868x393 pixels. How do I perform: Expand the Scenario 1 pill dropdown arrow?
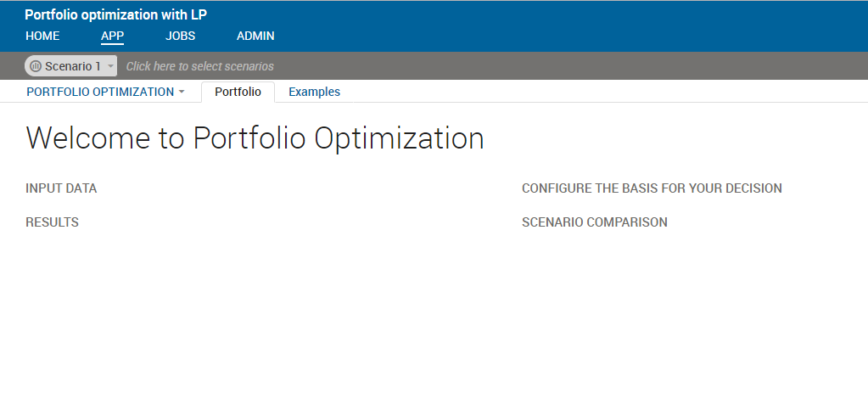110,66
